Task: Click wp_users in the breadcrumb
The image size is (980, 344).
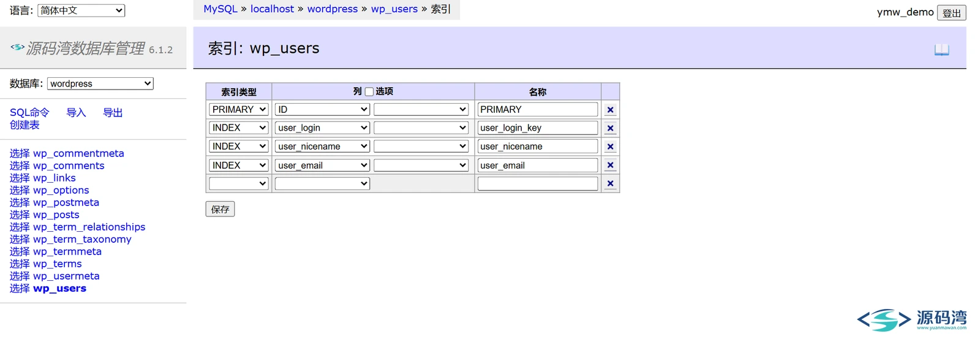Action: pyautogui.click(x=394, y=9)
